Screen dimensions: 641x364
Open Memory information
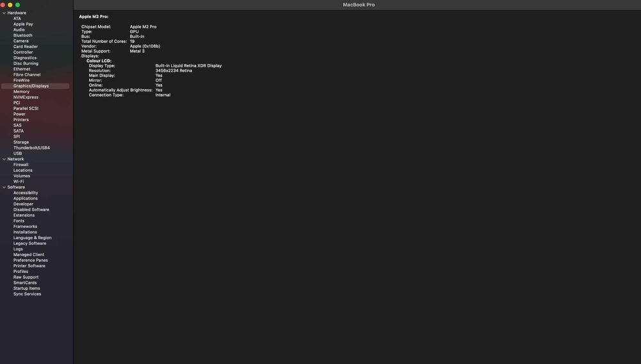(21, 92)
